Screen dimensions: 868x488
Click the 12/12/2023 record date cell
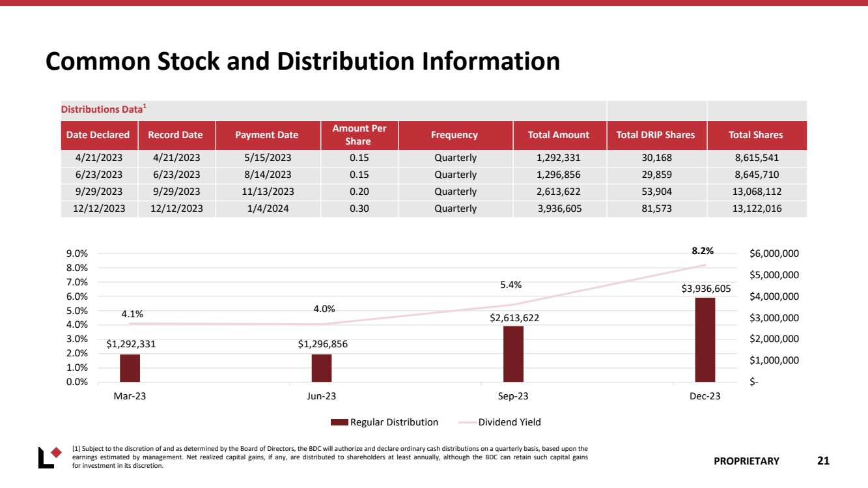176,209
